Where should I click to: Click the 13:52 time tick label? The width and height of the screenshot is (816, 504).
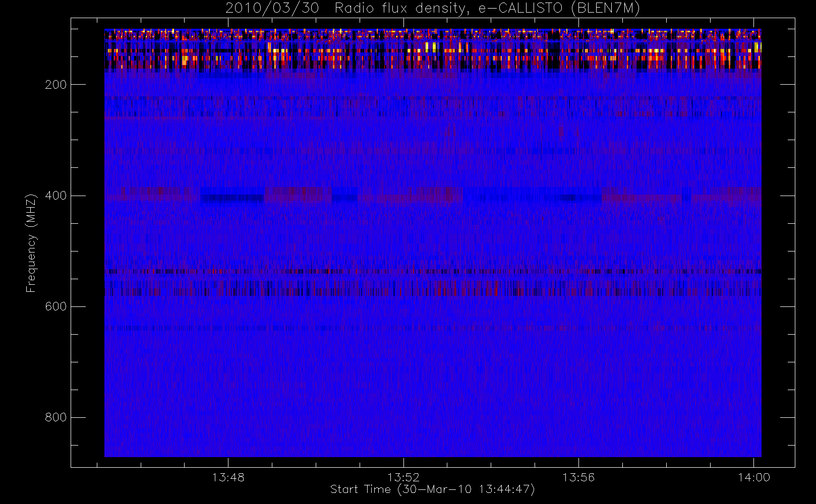pos(403,477)
